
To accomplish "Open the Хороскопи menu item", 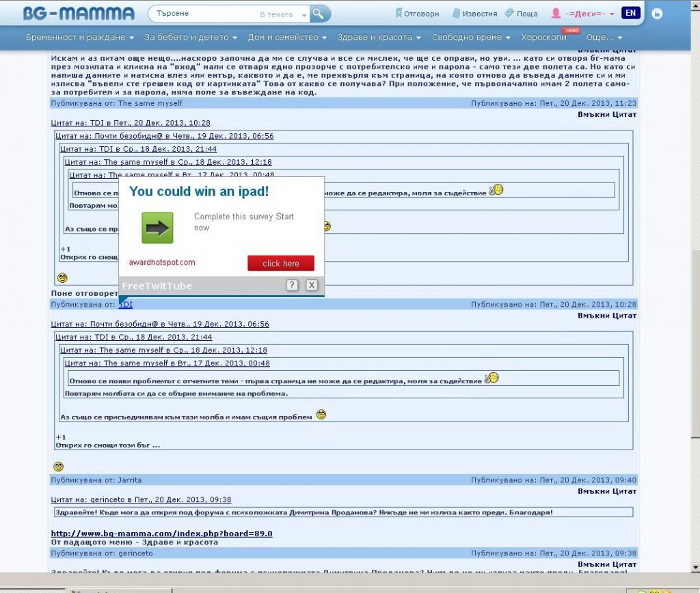I will point(543,37).
